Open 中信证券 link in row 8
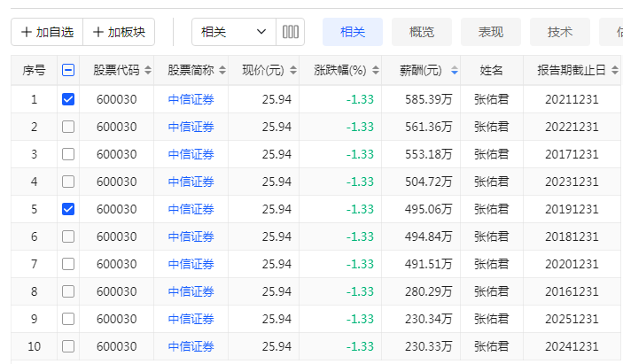This screenshot has width=623, height=364. click(x=191, y=291)
